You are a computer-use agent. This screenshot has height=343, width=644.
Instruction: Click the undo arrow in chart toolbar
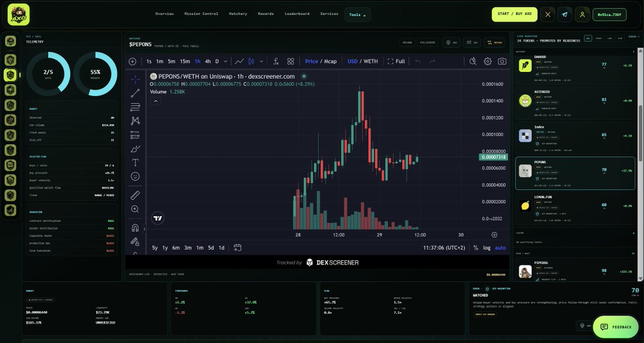pos(418,61)
